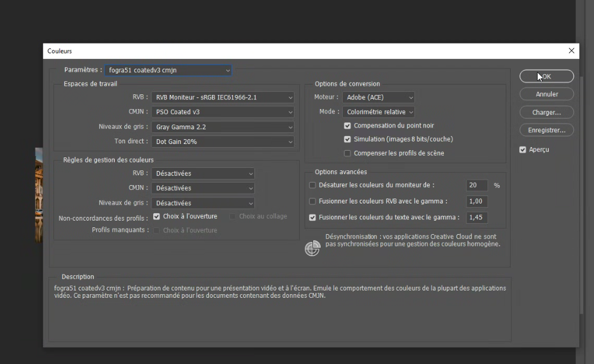594x364 pixels.
Task: Open the Paramètres preset dropdown
Action: click(x=168, y=70)
